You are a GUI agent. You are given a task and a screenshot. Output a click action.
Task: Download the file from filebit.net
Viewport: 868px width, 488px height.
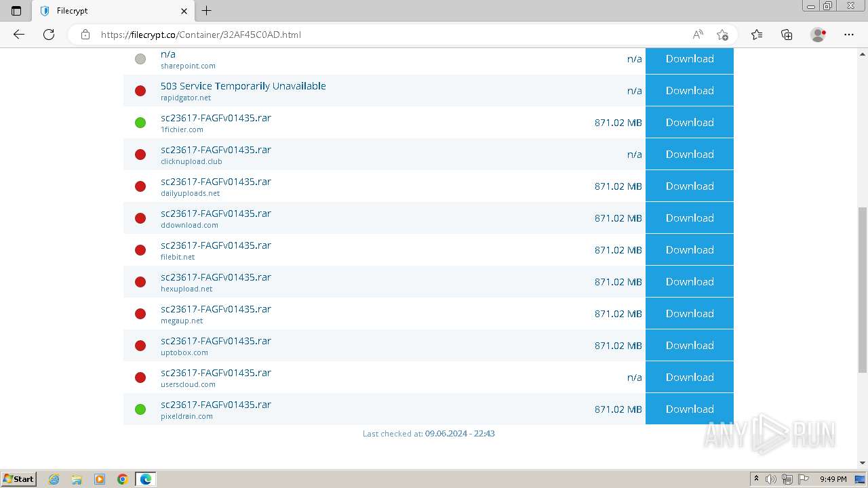pos(690,249)
